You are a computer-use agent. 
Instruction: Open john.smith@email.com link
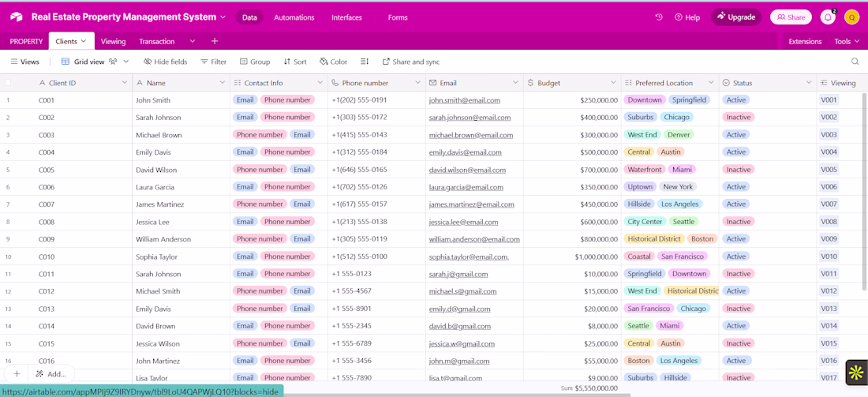tap(465, 100)
